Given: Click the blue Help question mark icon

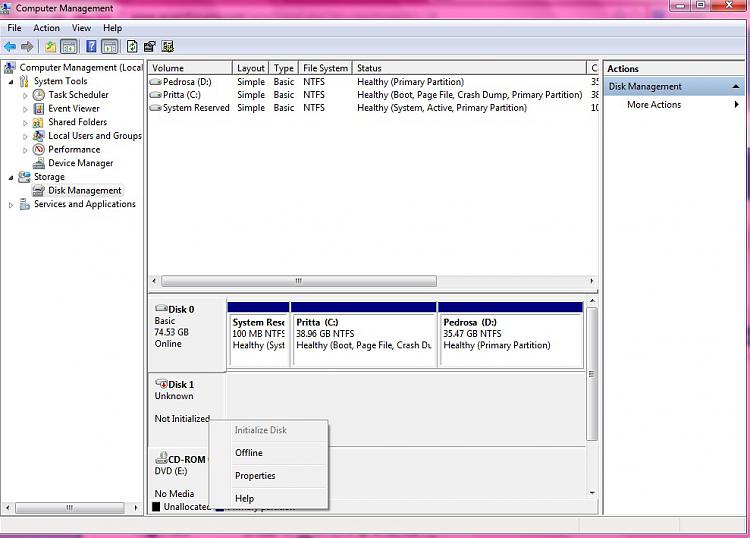Looking at the screenshot, I should (91, 47).
